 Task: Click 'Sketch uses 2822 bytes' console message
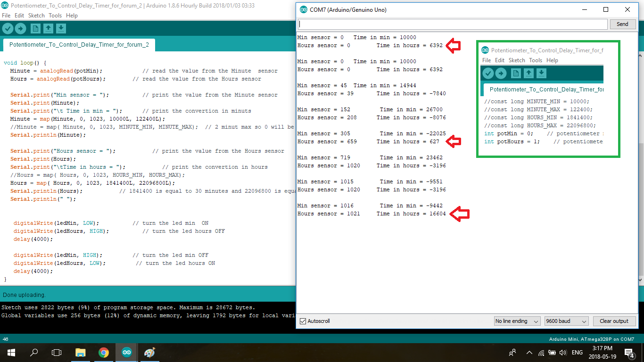128,307
